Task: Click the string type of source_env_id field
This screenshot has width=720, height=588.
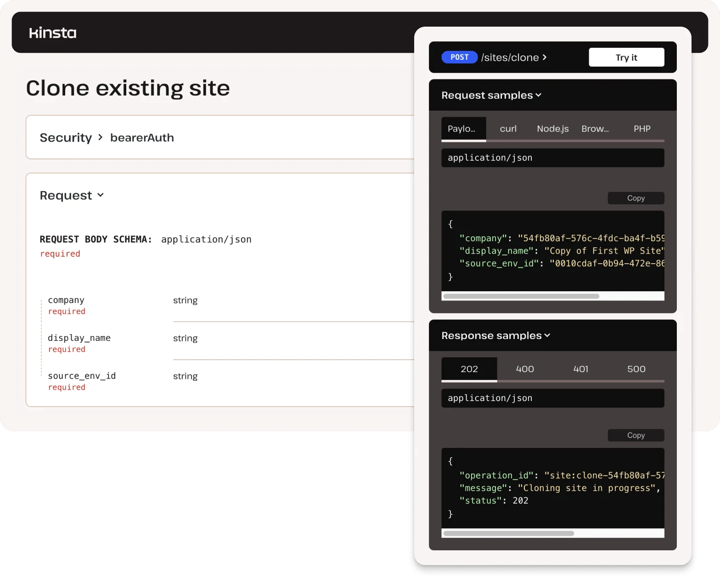Action: [186, 376]
